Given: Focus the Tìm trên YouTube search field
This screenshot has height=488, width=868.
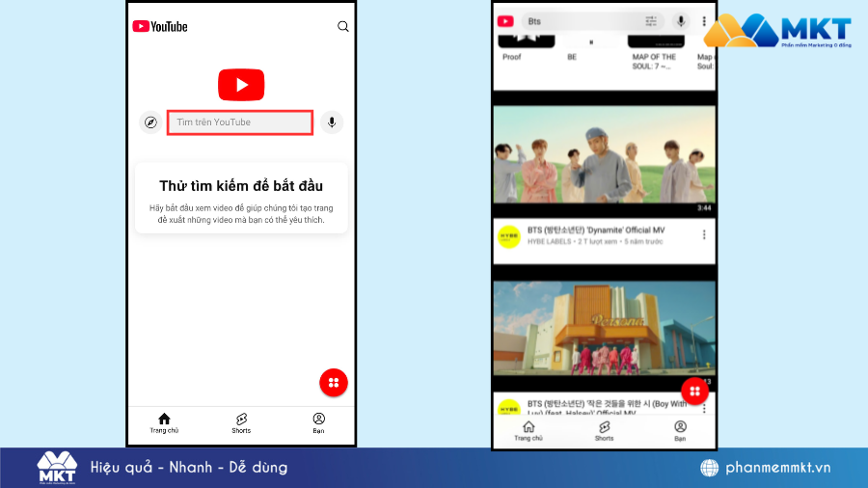Looking at the screenshot, I should pos(240,122).
